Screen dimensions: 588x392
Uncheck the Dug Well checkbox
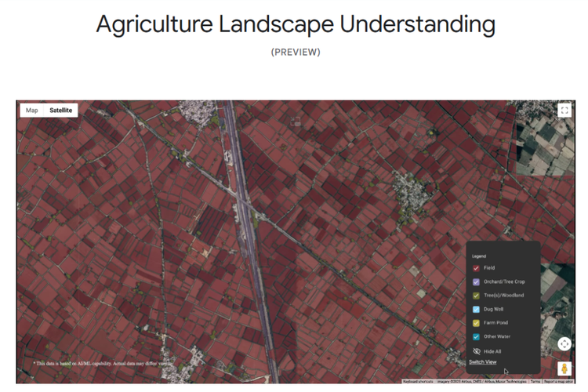pos(476,310)
